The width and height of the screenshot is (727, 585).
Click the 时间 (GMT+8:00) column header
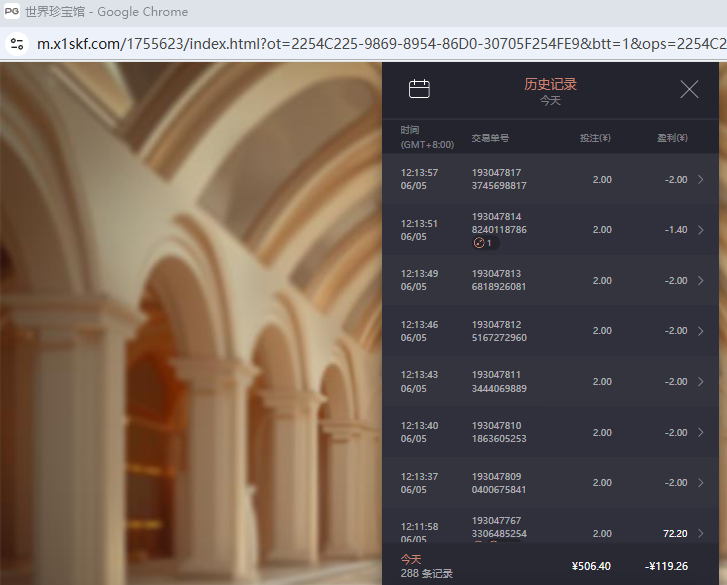(x=427, y=137)
